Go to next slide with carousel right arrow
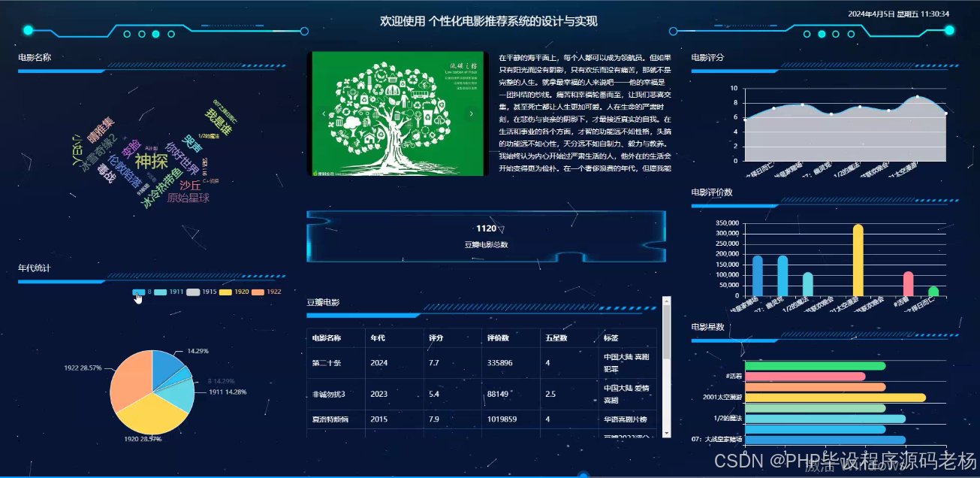 (x=472, y=113)
